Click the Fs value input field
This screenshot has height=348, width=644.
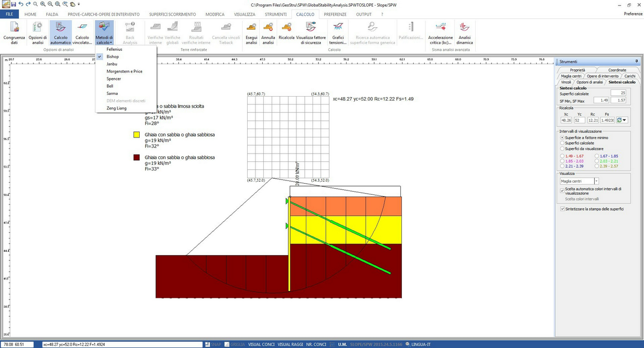608,120
